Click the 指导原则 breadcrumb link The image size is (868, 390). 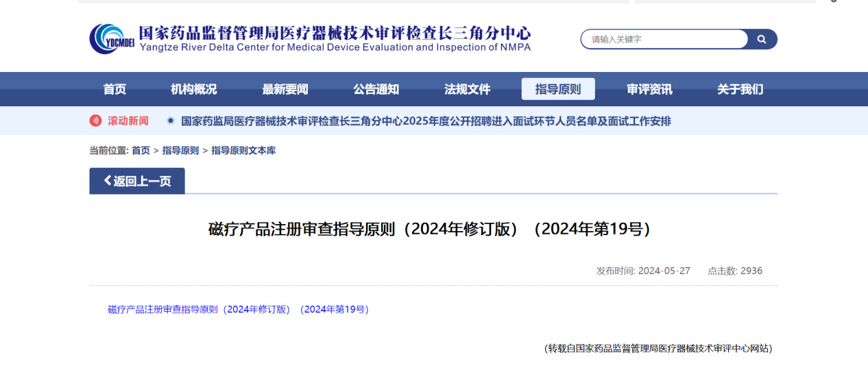click(180, 151)
